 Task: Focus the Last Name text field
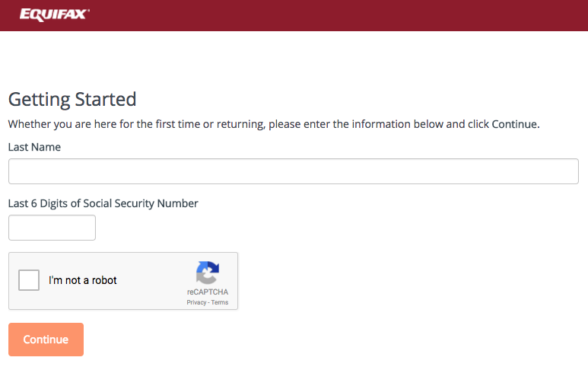[294, 171]
